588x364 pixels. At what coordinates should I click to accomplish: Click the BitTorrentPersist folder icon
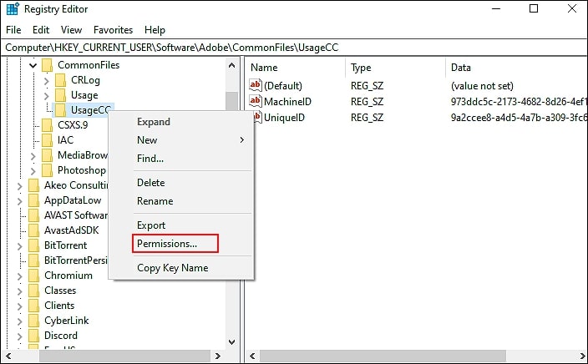33,260
